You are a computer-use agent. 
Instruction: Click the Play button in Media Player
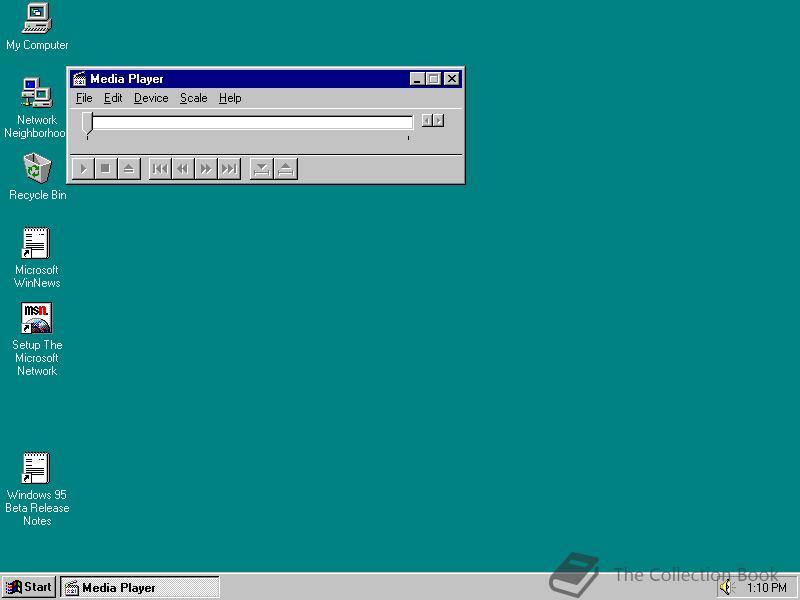(83, 169)
